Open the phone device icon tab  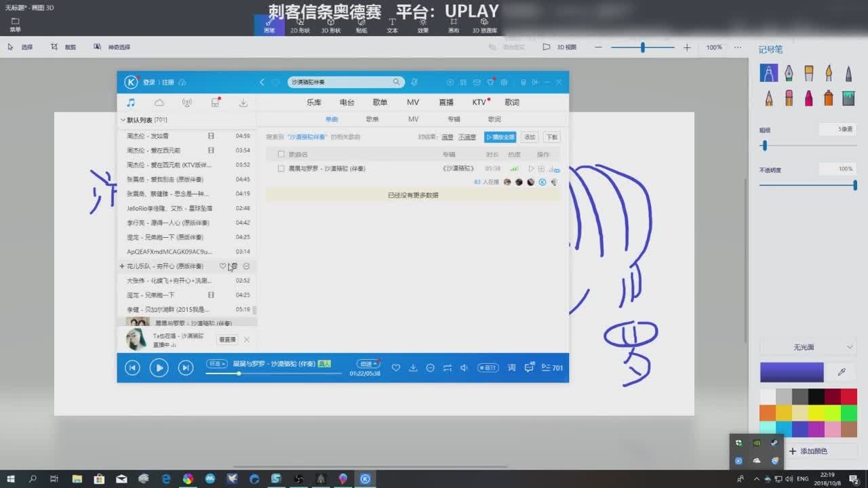click(x=215, y=102)
